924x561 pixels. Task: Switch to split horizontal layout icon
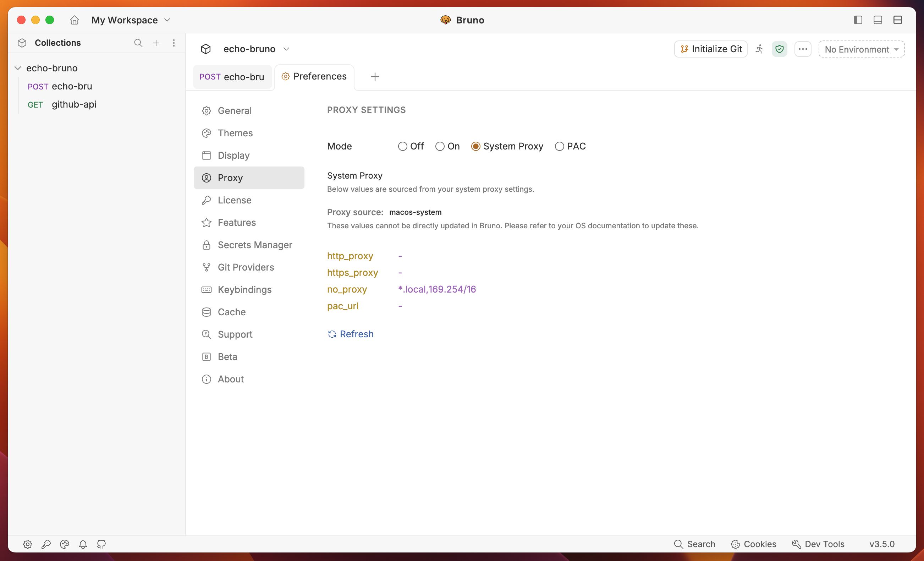pos(897,20)
